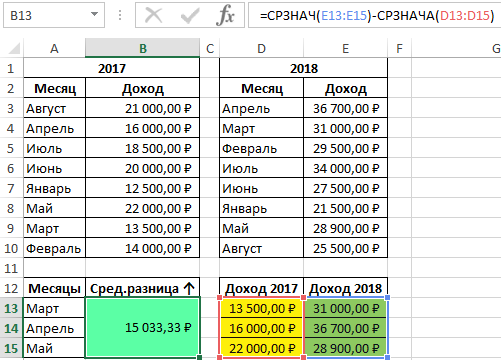The width and height of the screenshot is (501, 360).
Task: Select green merged cell 15 033,33 ₽
Action: click(x=143, y=328)
